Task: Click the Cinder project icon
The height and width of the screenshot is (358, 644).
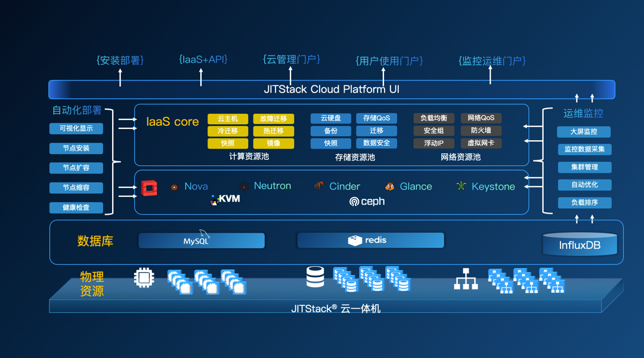Action: [318, 186]
